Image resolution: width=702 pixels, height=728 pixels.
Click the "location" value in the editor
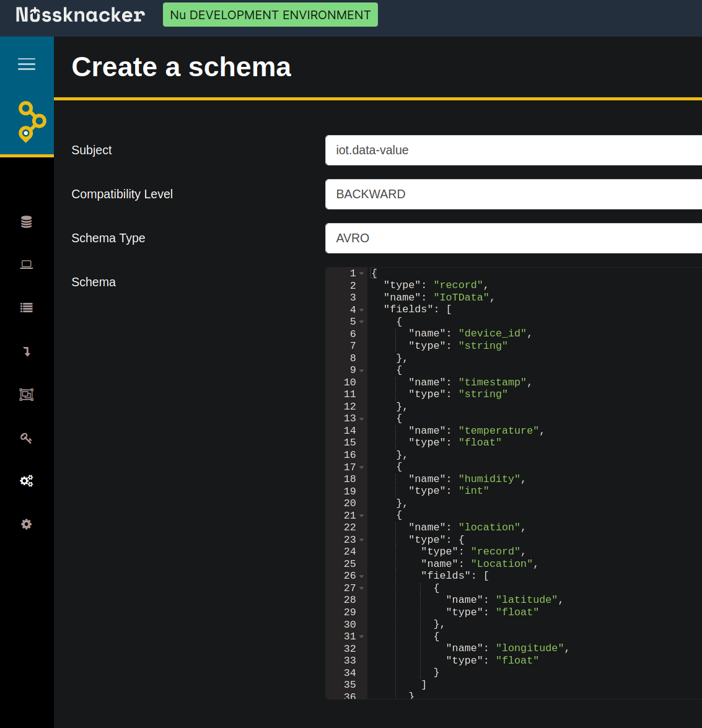(489, 527)
